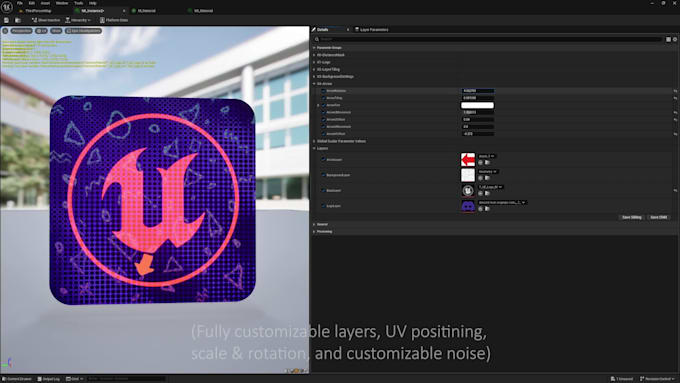Open the Edit menu
The width and height of the screenshot is (680, 383).
(x=32, y=3)
